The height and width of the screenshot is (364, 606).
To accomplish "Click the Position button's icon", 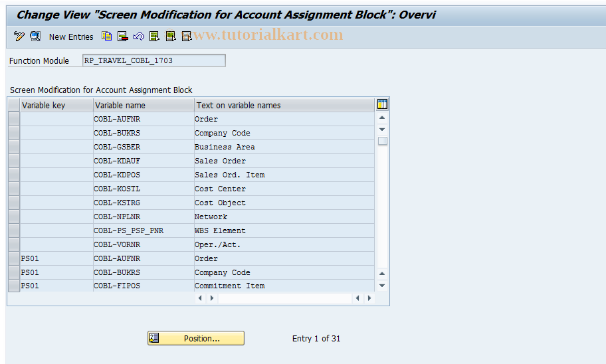I will tap(153, 338).
